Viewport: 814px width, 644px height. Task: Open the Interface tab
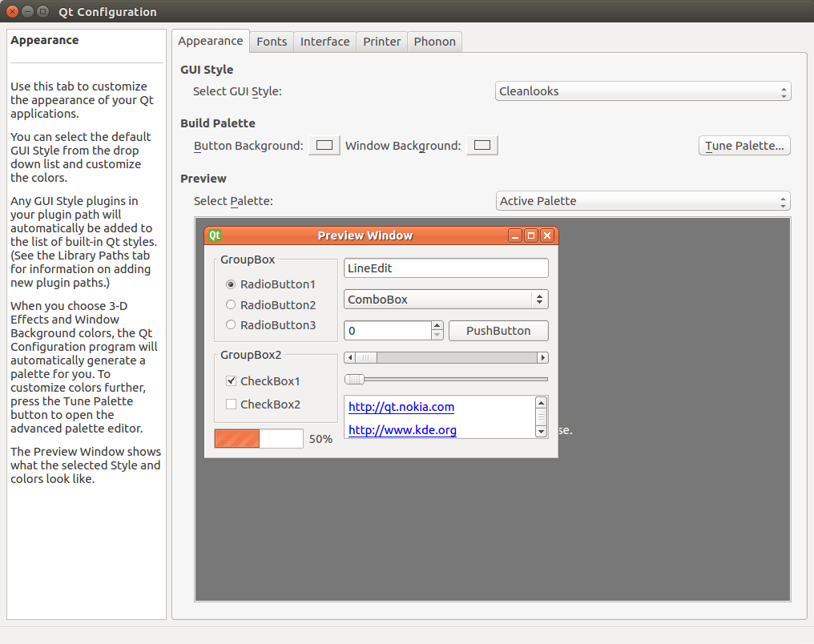pyautogui.click(x=324, y=41)
